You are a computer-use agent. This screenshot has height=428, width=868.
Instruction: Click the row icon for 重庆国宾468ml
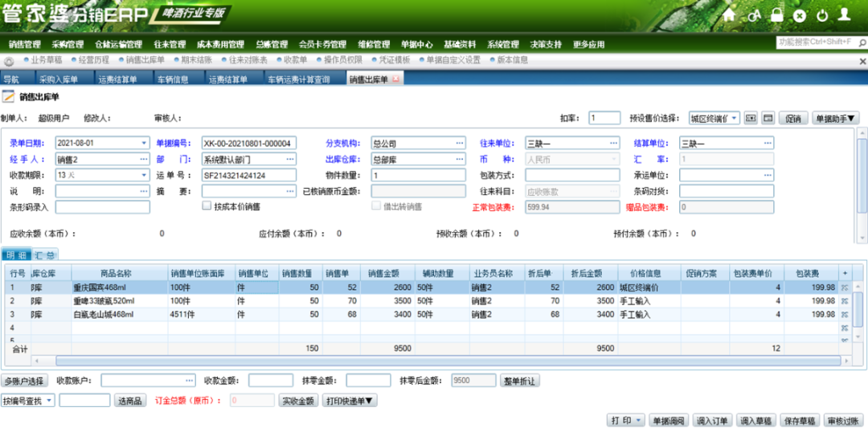click(x=845, y=287)
